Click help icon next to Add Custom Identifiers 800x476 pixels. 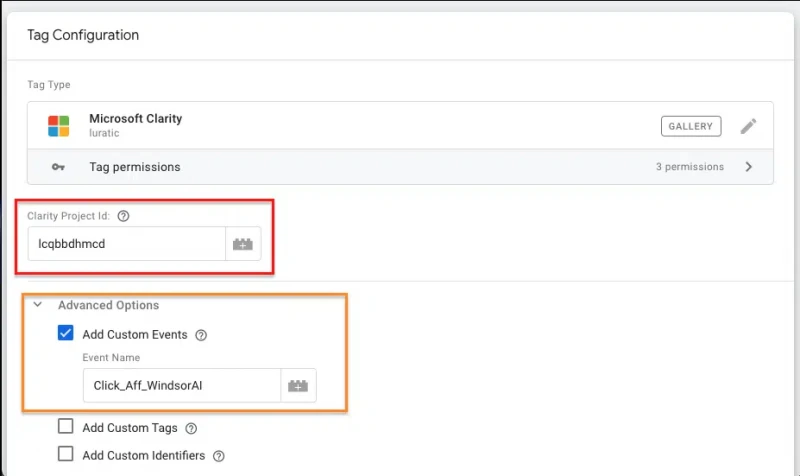[x=218, y=456]
